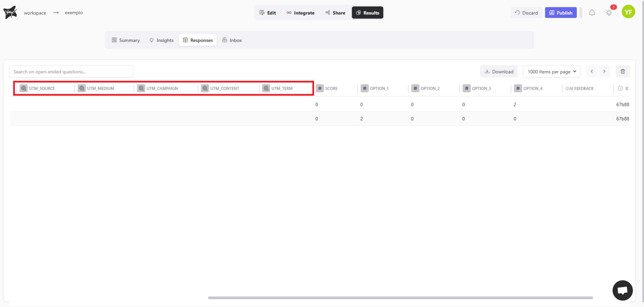The height and width of the screenshot is (307, 644).
Task: Click the Yay logo icon
Action: coord(10,12)
